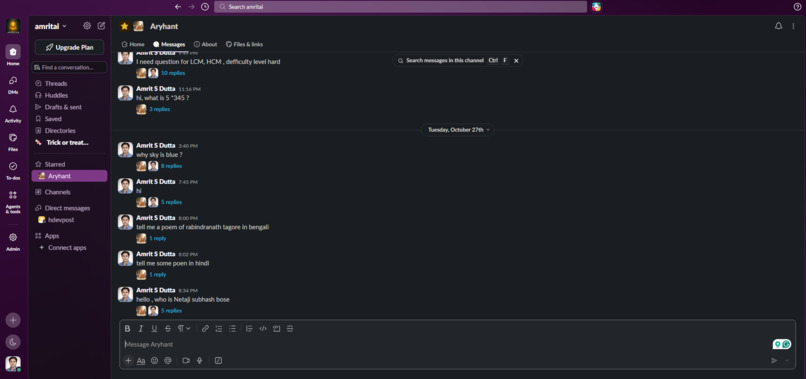Unstar the Aryhant conversation

[124, 26]
